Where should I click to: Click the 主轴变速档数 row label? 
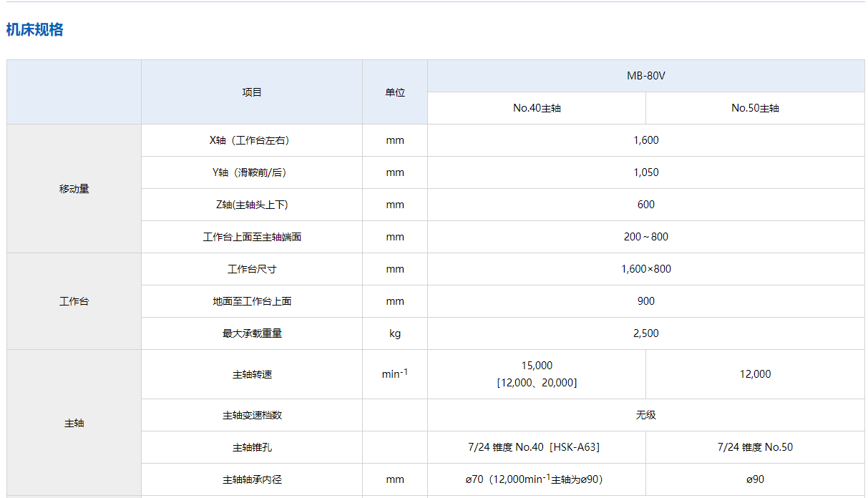click(x=252, y=415)
